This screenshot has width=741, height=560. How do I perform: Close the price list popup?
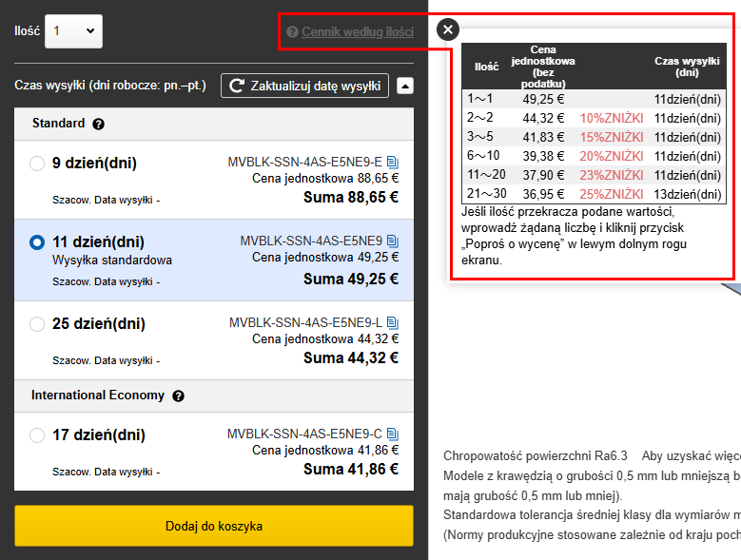pyautogui.click(x=449, y=30)
